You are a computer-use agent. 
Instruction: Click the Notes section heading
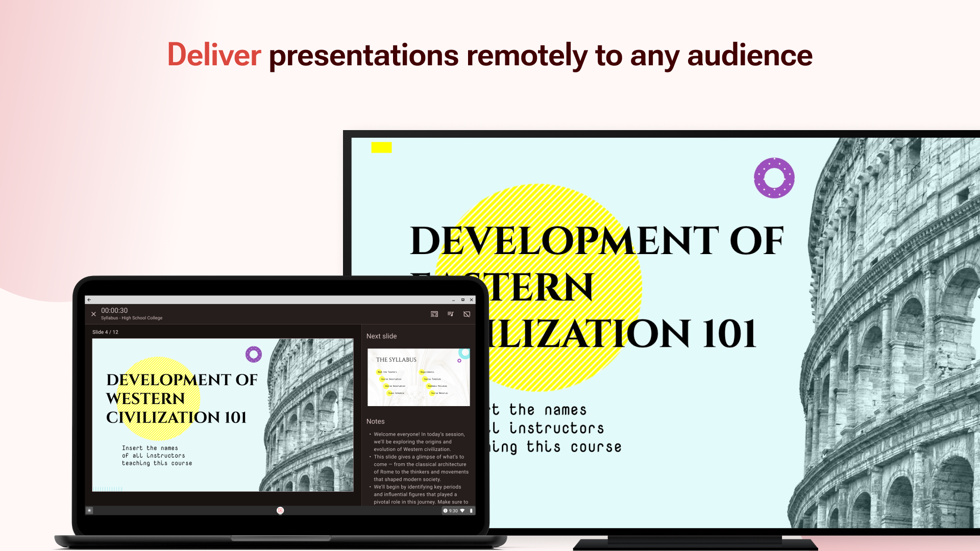click(375, 421)
